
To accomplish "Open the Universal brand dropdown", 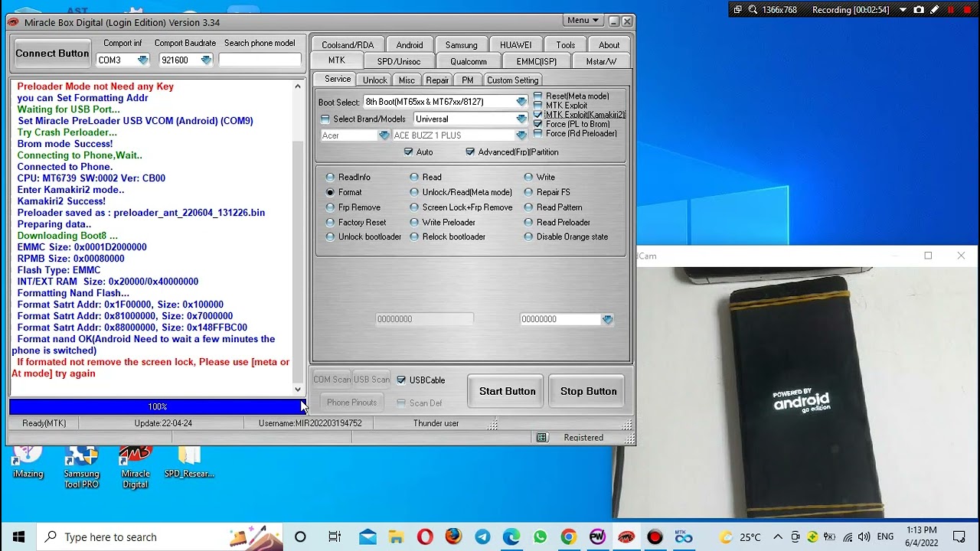I will tap(521, 119).
